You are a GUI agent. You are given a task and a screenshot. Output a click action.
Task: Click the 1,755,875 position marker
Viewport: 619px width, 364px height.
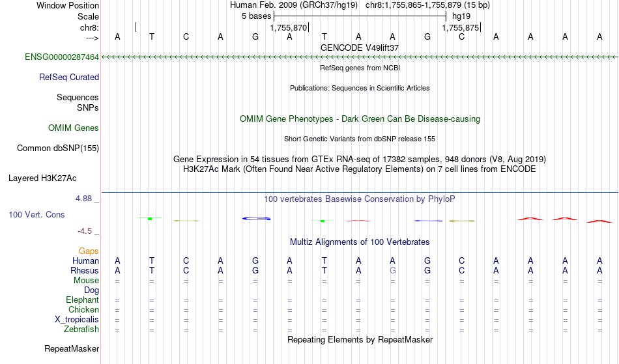tap(461, 27)
